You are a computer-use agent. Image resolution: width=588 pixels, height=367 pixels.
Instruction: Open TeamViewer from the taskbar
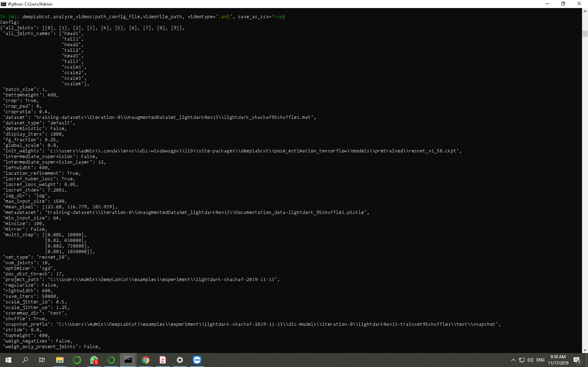coord(197,360)
